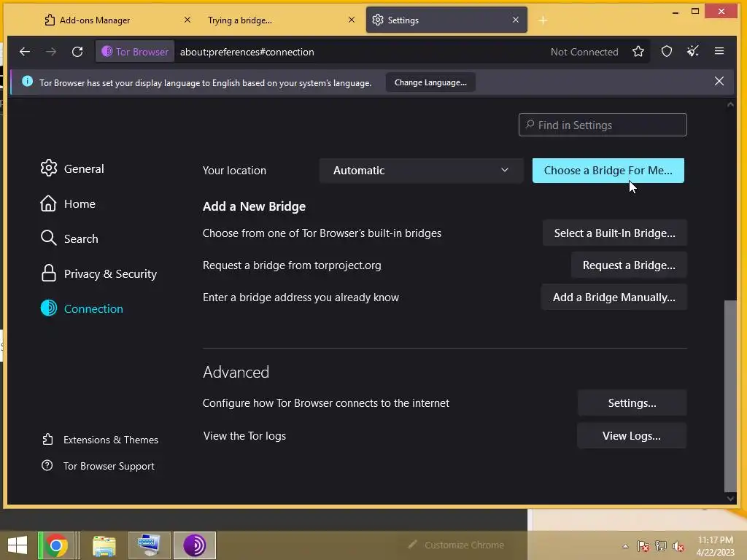Open the hamburger application menu
This screenshot has width=747, height=560.
pyautogui.click(x=719, y=52)
